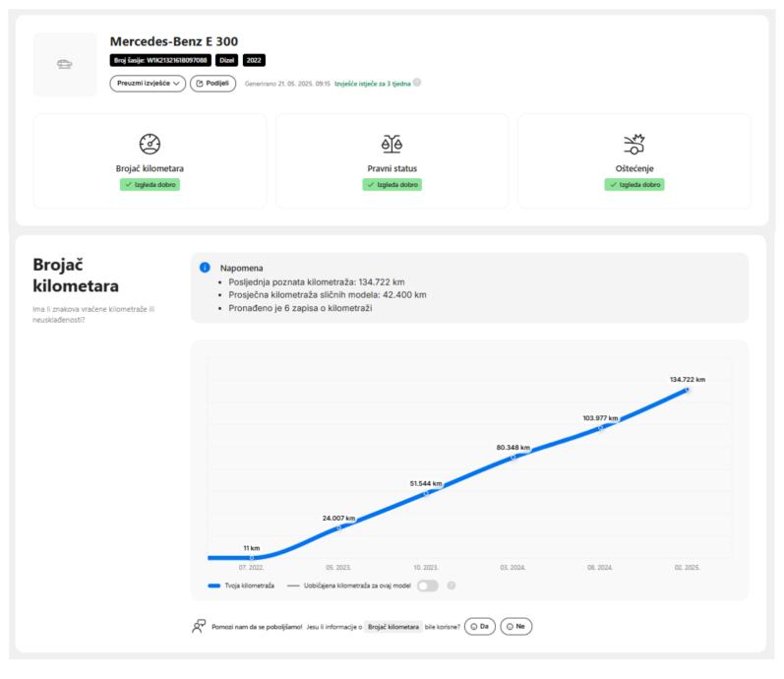Click Posljednja poznata kilometraža note line
Viewport: 784px width, 679px height.
(317, 282)
